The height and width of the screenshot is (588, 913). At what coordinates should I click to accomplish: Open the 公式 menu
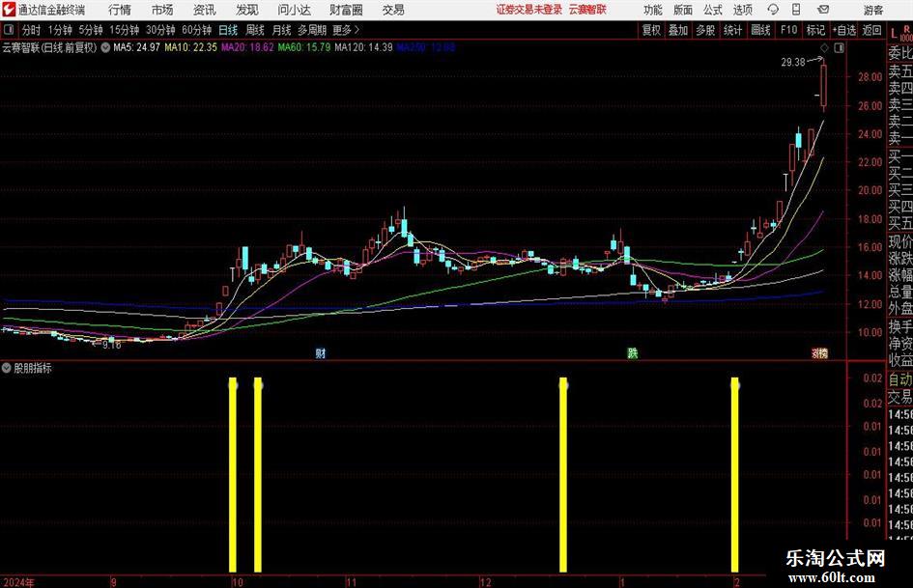[x=713, y=10]
